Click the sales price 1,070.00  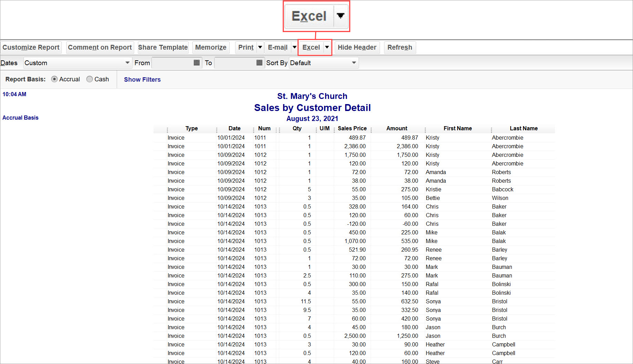(355, 241)
